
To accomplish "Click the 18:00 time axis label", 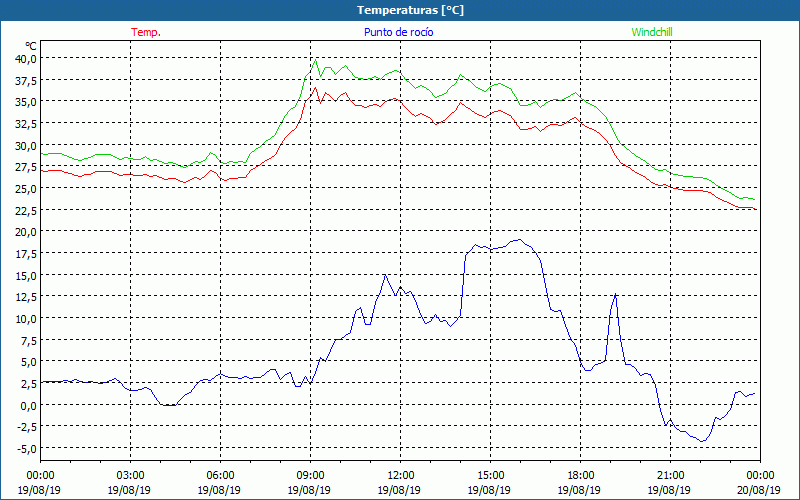I will pos(581,476).
